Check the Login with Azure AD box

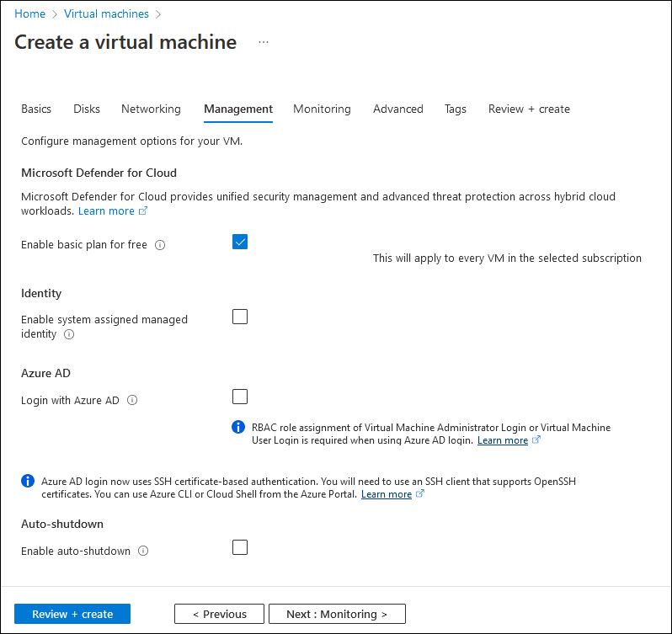(240, 397)
